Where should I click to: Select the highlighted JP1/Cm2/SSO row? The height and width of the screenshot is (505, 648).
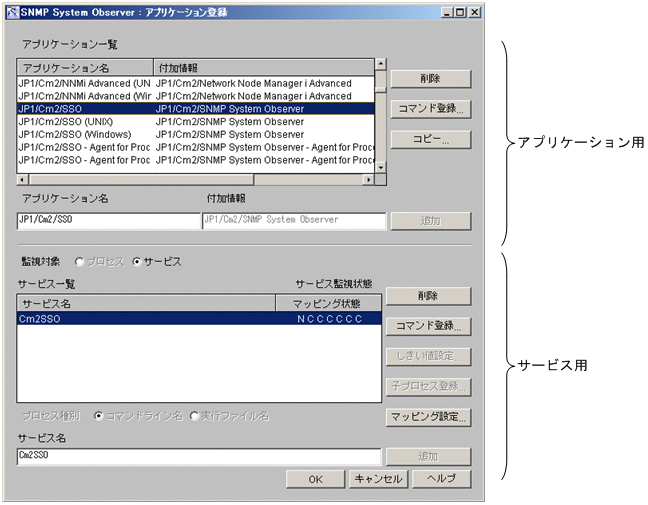(196, 109)
